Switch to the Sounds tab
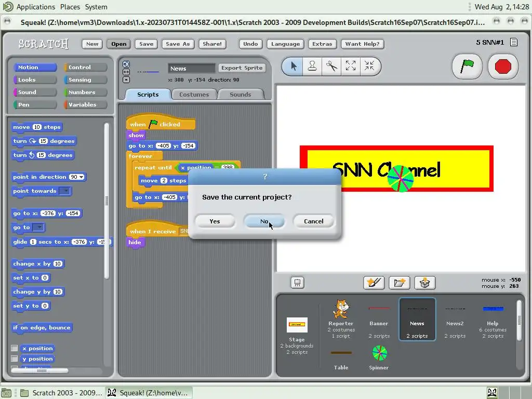The height and width of the screenshot is (399, 532). (240, 95)
